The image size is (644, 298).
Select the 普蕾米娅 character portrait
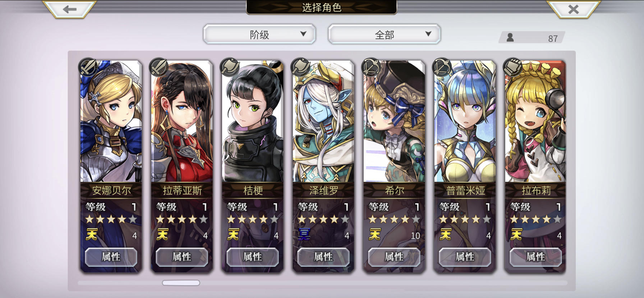465,122
